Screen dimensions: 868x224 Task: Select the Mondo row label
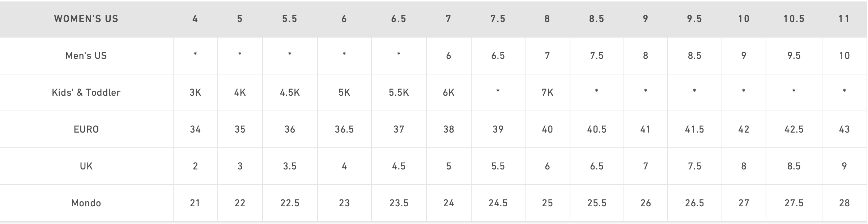point(86,203)
